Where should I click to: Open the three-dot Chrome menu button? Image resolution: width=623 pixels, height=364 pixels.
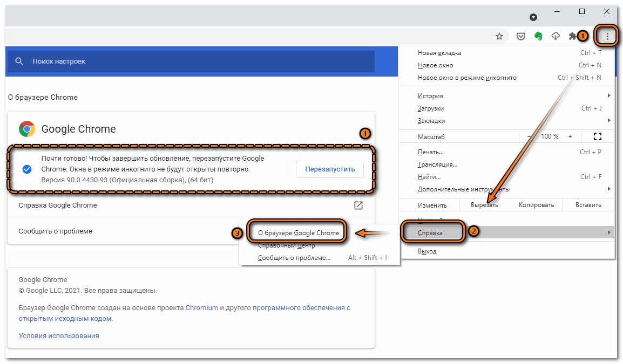[x=607, y=37]
